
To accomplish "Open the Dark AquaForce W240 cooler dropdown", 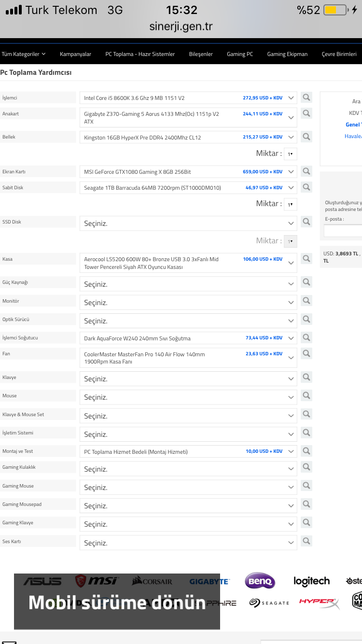I will (188, 338).
